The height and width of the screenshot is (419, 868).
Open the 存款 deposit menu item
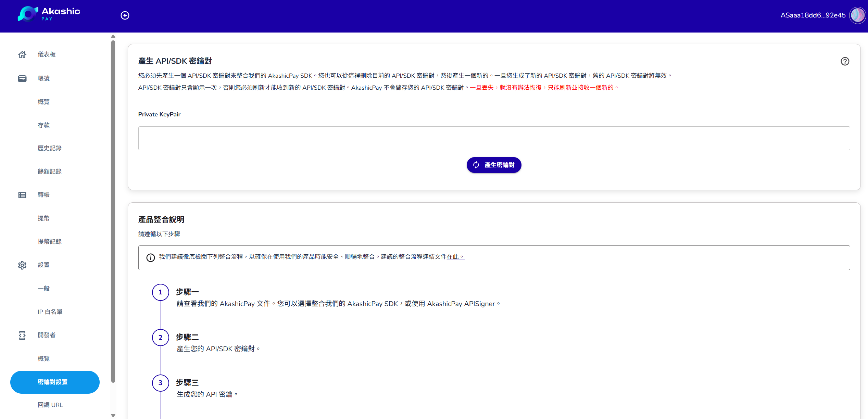click(x=43, y=125)
